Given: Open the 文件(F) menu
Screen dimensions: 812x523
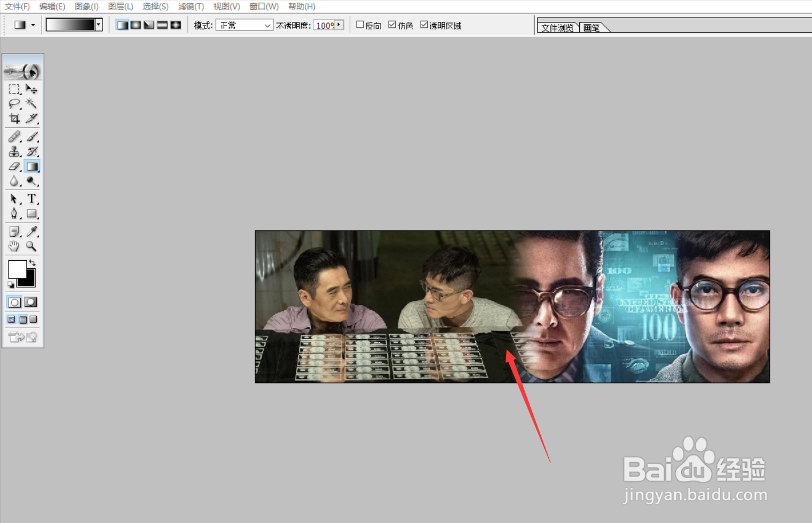Looking at the screenshot, I should (18, 6).
